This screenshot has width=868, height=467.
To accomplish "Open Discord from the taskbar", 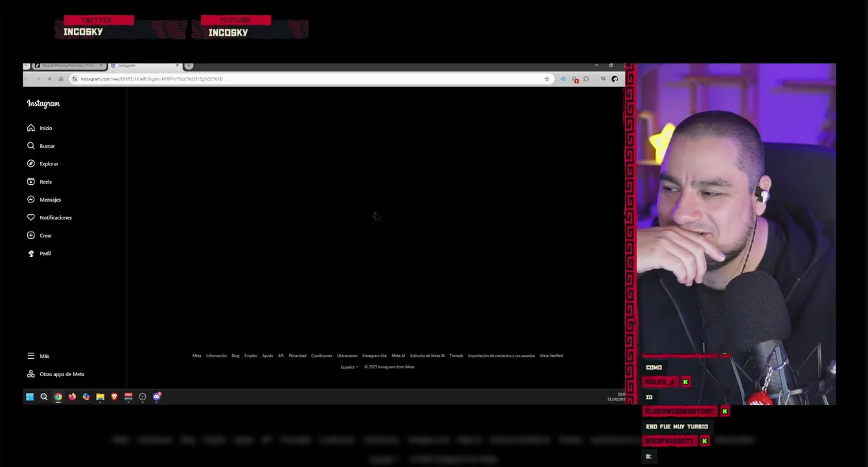I will 157,397.
